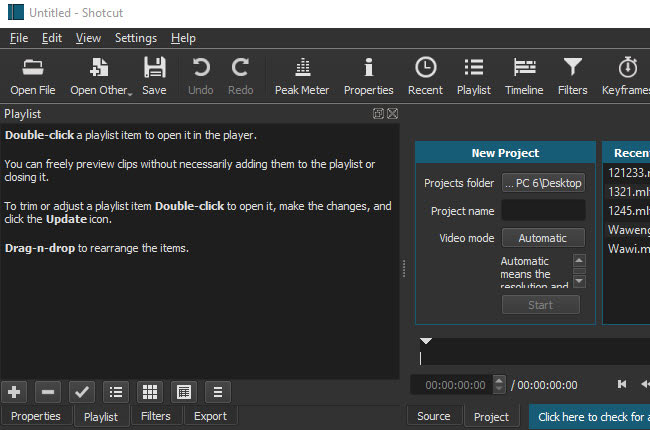Skip to the previous point in player

pos(622,384)
